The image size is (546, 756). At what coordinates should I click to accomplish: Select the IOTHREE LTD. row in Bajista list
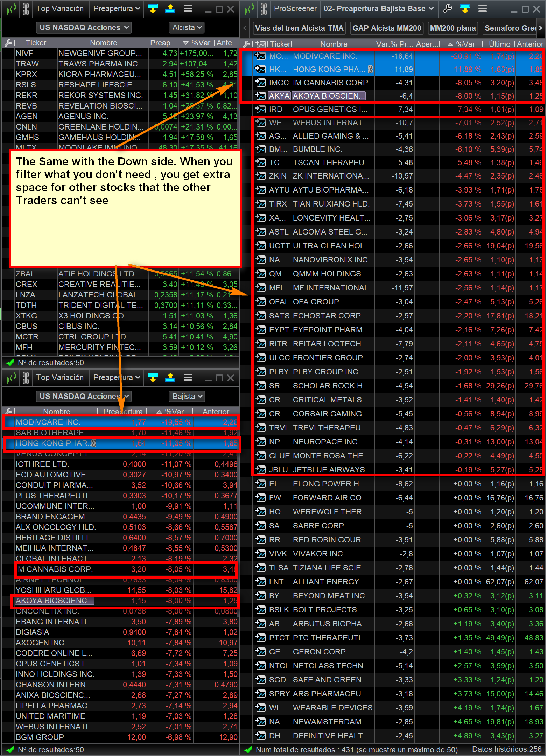121,464
